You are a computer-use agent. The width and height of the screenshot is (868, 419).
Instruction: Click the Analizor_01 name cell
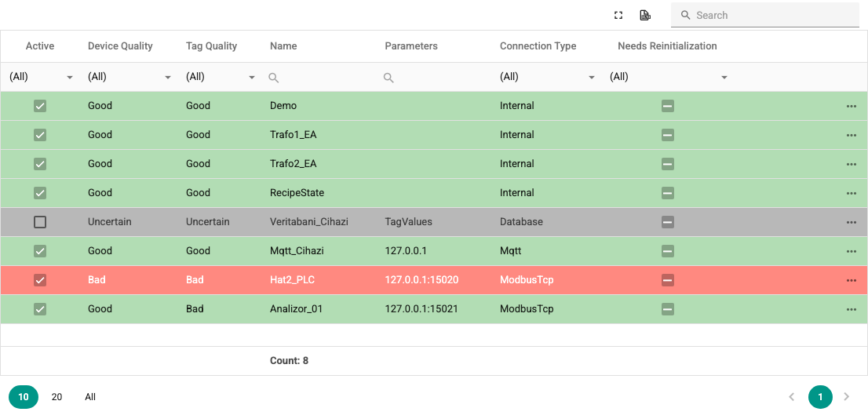296,309
